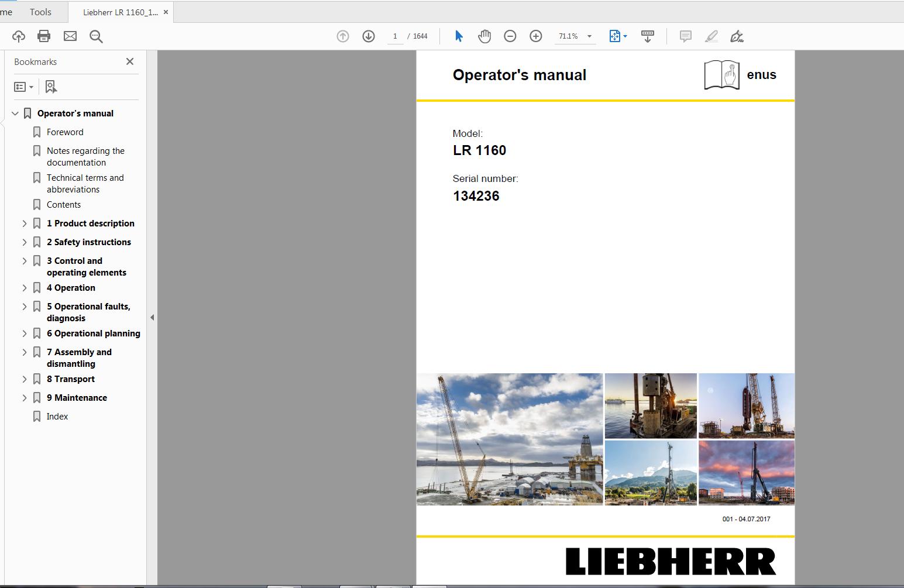Screen dimensions: 904x588
Task: Collapse the Operator's manual bookmark
Action: click(15, 114)
